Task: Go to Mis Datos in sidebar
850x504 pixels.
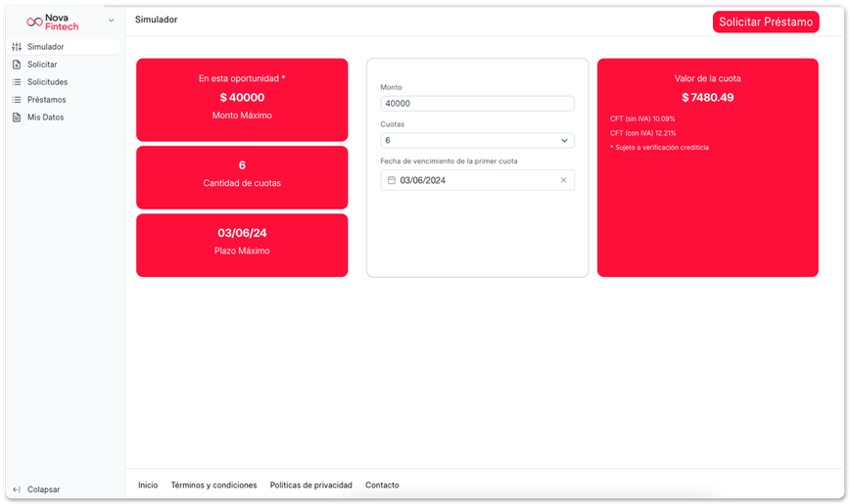Action: (45, 117)
